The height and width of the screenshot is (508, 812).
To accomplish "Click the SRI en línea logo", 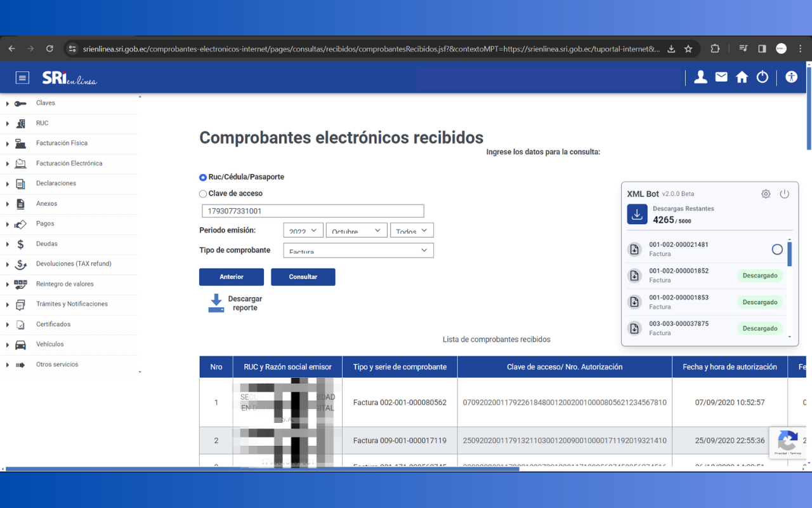I will pos(69,78).
